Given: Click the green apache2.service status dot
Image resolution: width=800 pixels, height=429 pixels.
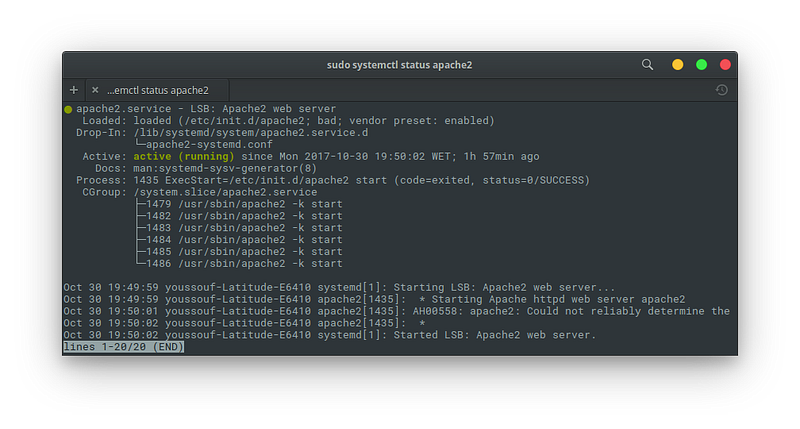Looking at the screenshot, I should coord(68,109).
